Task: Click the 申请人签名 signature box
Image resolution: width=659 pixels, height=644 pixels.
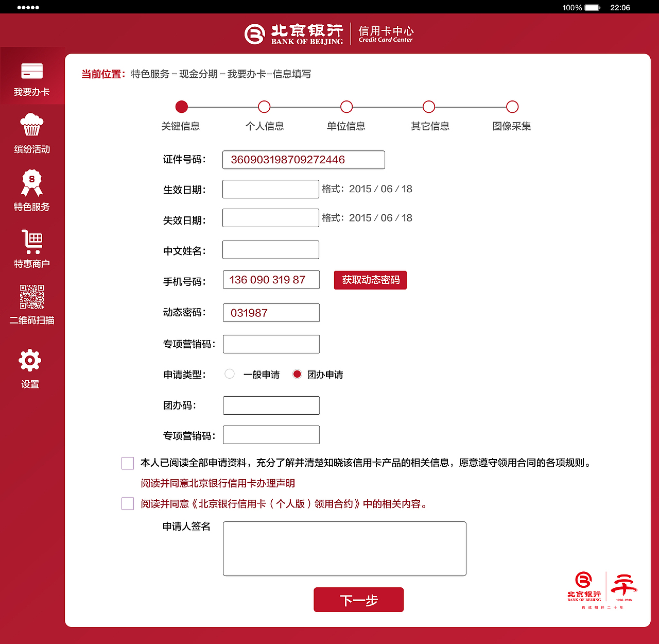Action: (x=344, y=548)
